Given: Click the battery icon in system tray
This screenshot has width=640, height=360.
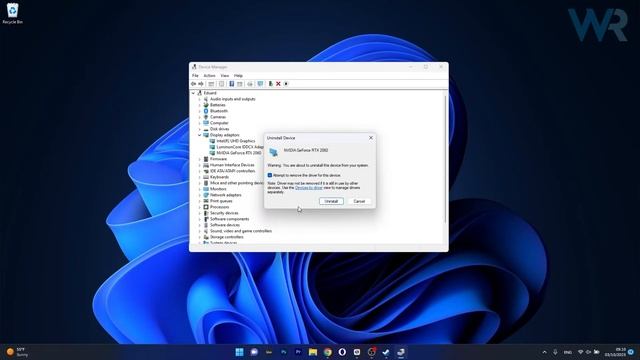Looking at the screenshot, I should 597,352.
